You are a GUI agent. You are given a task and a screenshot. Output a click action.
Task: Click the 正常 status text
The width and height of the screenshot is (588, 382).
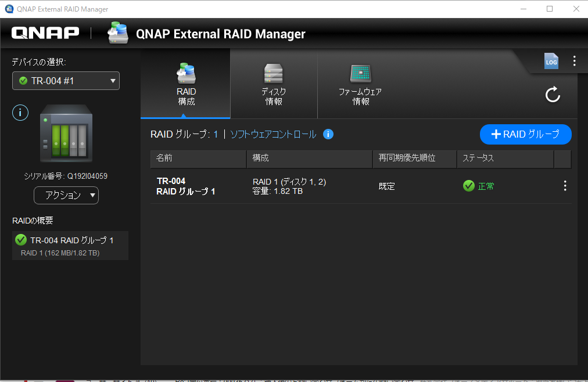[486, 186]
